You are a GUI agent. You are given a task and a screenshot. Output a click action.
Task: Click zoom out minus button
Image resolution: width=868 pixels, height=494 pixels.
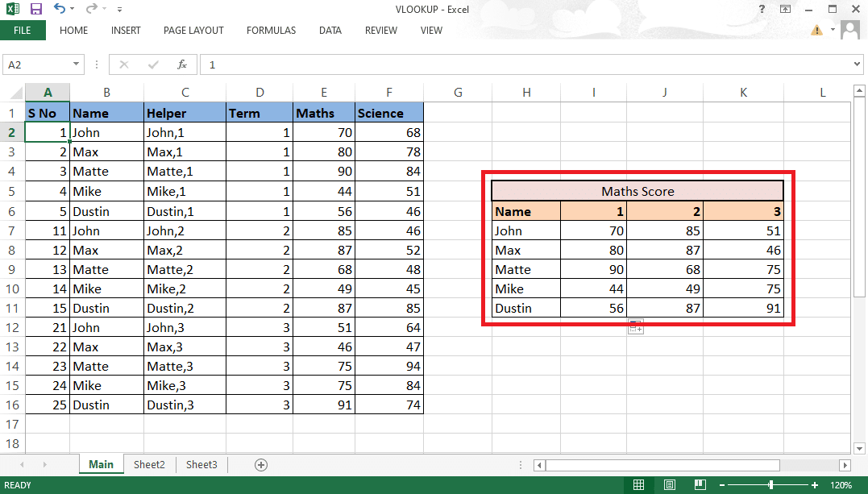(x=722, y=485)
